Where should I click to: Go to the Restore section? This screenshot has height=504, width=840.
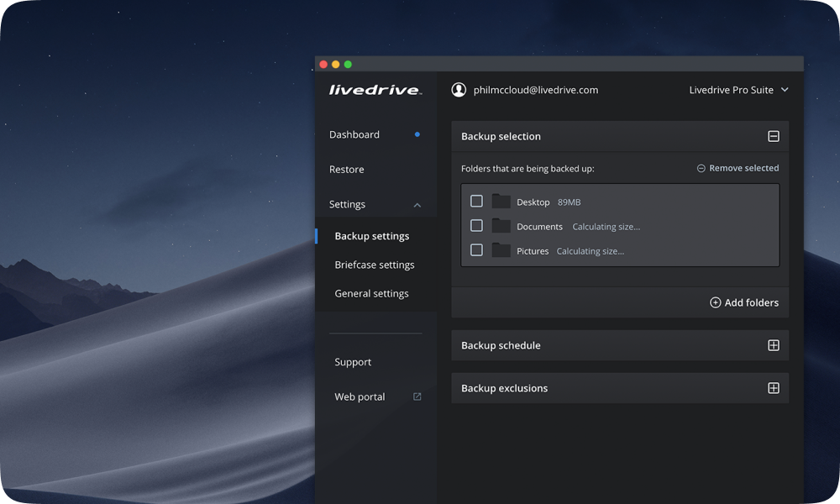click(x=347, y=169)
